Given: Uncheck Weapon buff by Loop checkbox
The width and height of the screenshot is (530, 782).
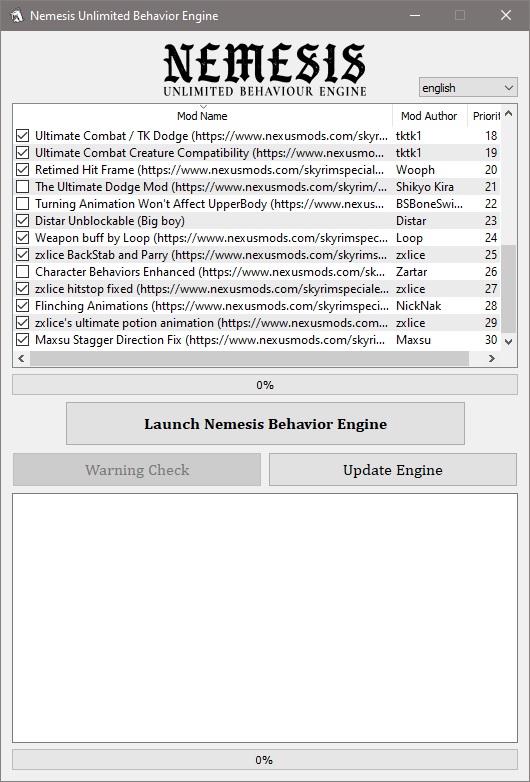Looking at the screenshot, I should coord(22,237).
